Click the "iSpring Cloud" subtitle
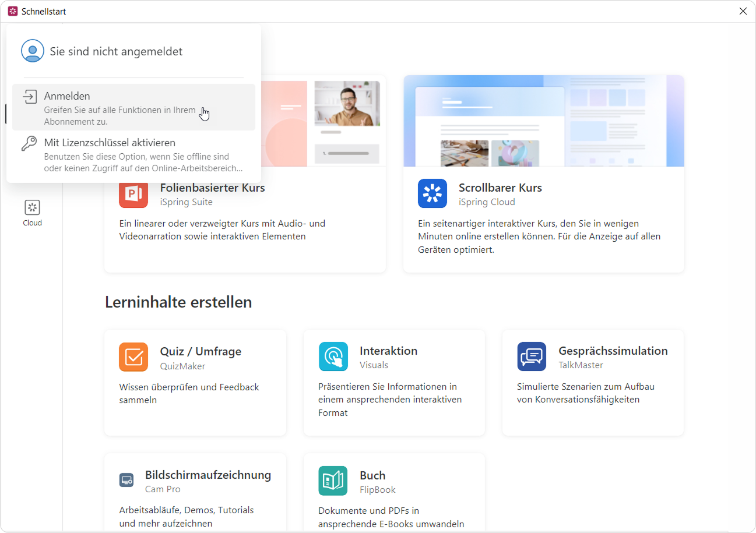The height and width of the screenshot is (533, 756). pyautogui.click(x=487, y=202)
